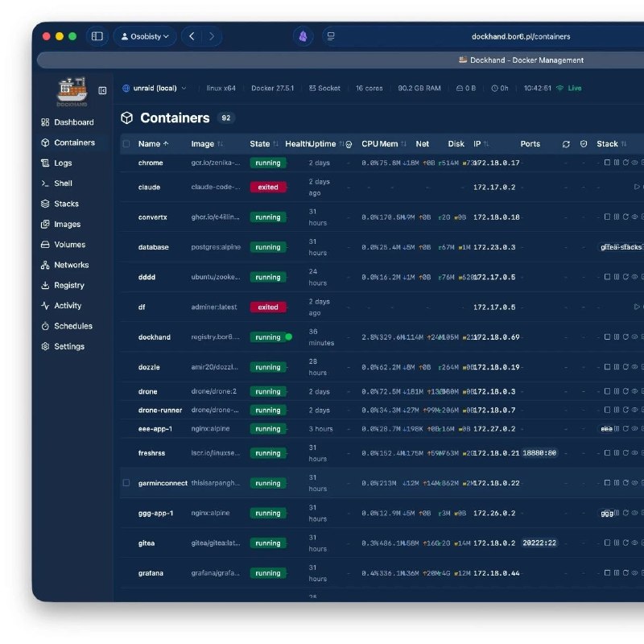
Task: Click the purple extension icon in toolbar
Action: [x=303, y=36]
